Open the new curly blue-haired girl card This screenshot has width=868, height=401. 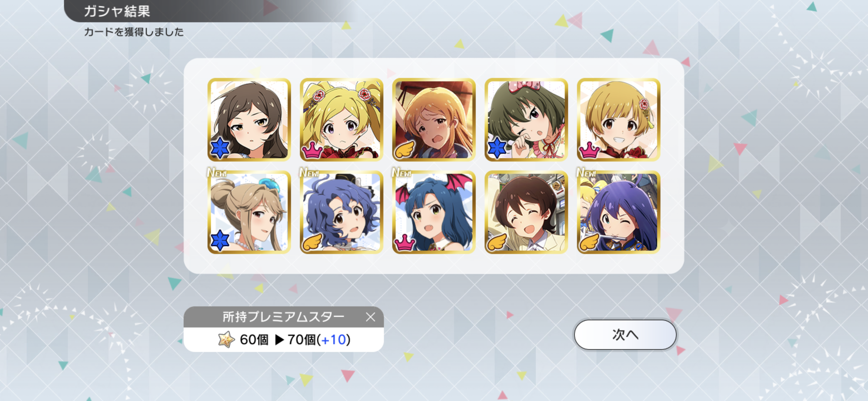[341, 212]
